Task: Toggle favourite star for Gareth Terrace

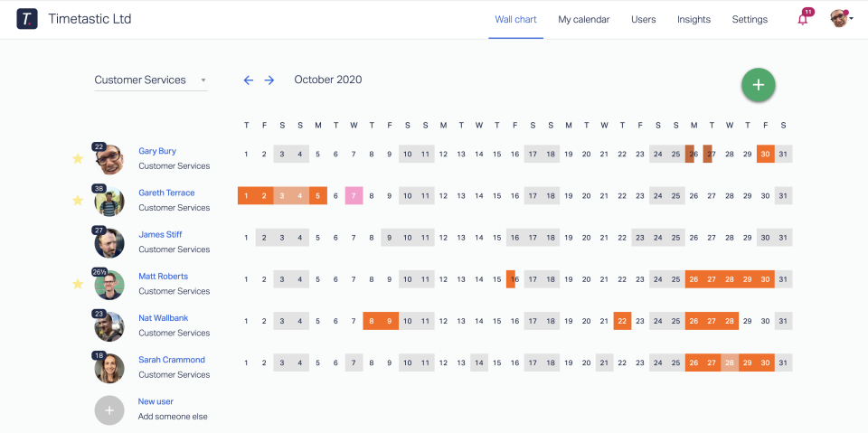Action: (78, 201)
